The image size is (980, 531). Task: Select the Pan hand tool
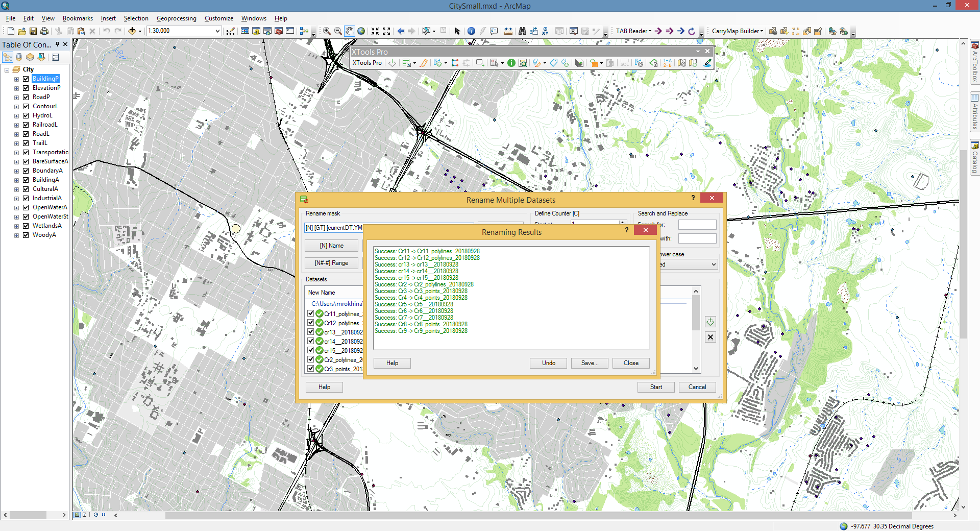[349, 31]
